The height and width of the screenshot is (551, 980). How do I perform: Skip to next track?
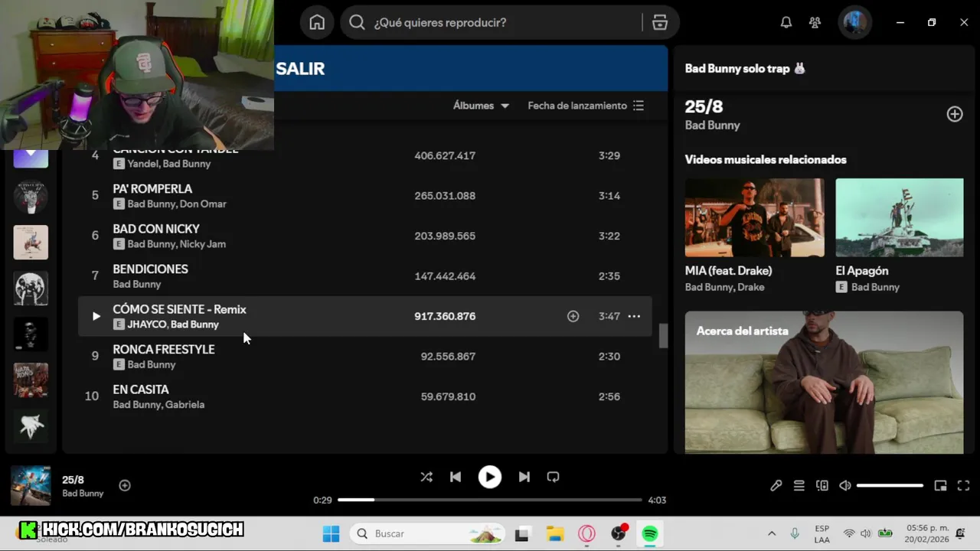(x=524, y=477)
